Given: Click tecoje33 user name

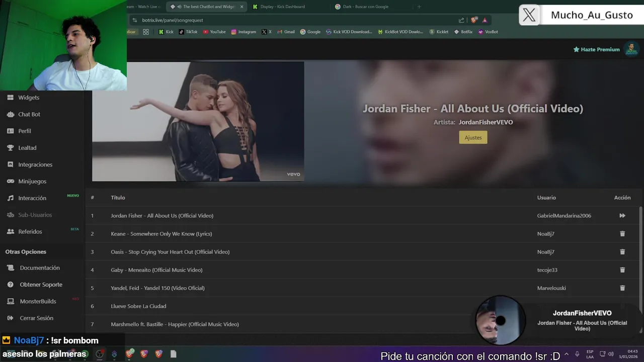Looking at the screenshot, I should [x=547, y=270].
